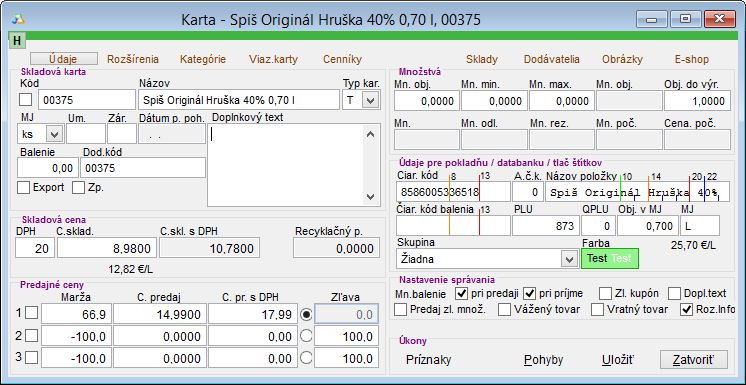Click the doplnkový text scroll down arrow
Screen dimensions: 746x385
click(x=371, y=197)
